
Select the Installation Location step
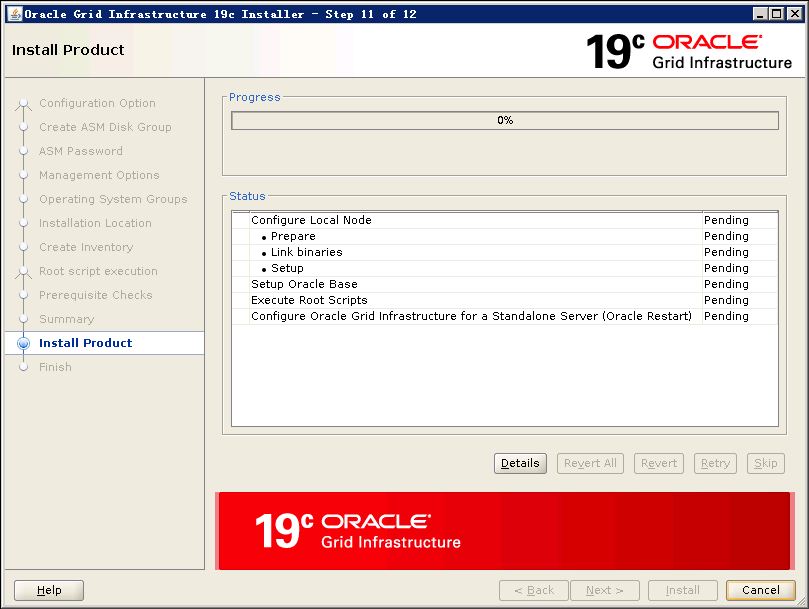click(x=95, y=223)
